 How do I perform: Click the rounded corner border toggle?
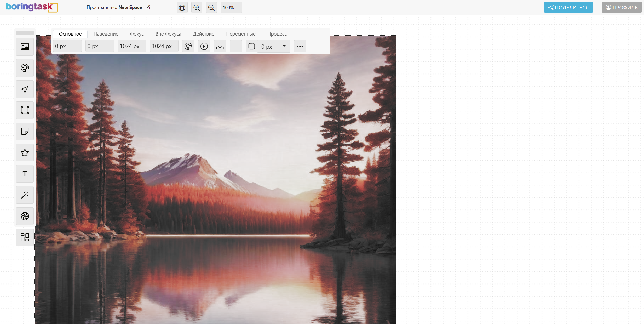(x=251, y=46)
